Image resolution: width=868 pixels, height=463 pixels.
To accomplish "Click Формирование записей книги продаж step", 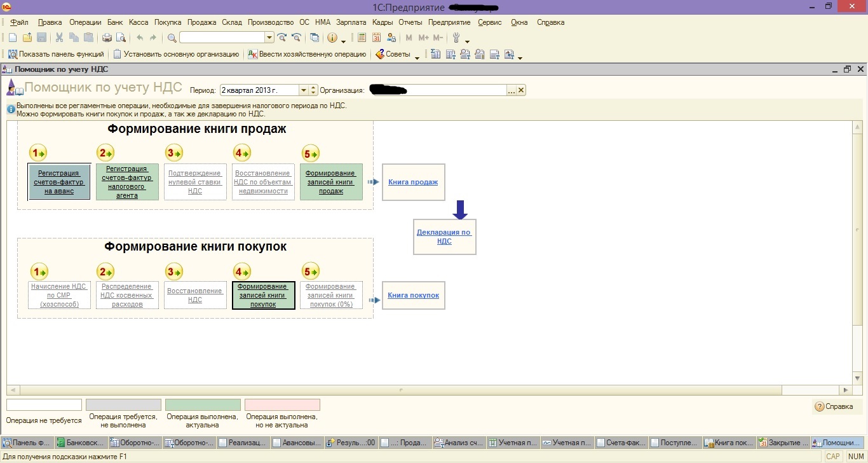I will (x=331, y=182).
